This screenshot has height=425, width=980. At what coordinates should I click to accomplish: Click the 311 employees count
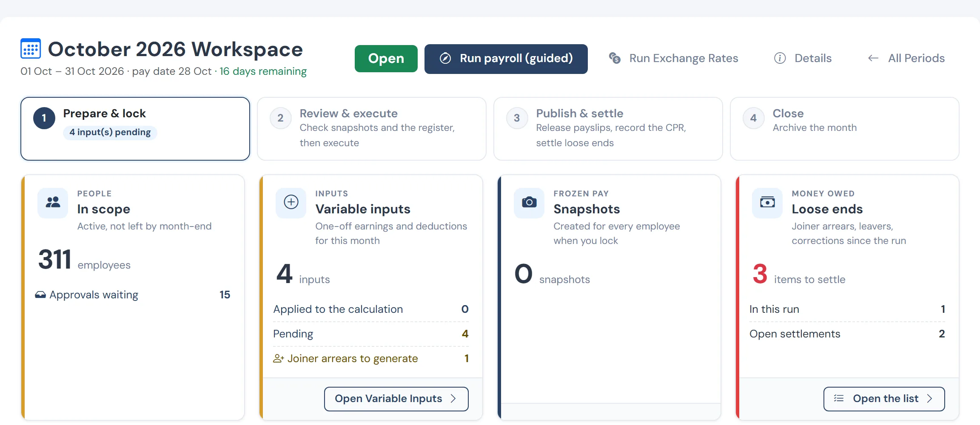tap(84, 260)
